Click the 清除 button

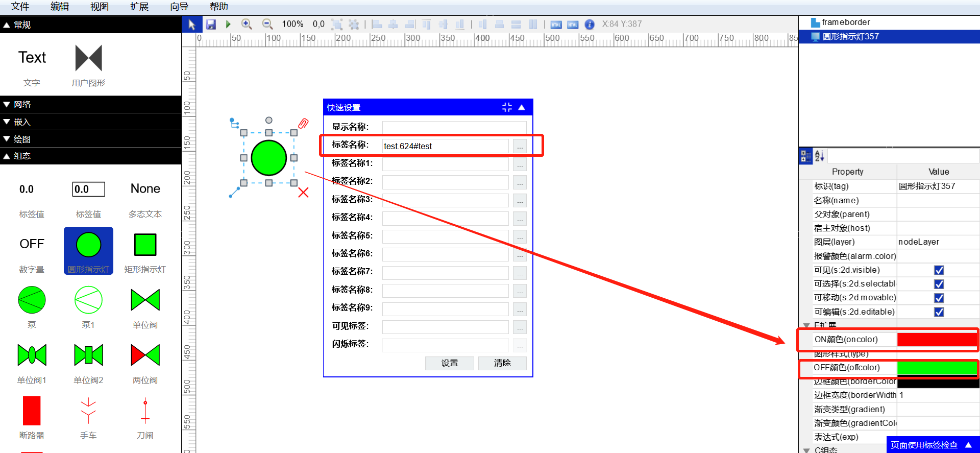502,363
